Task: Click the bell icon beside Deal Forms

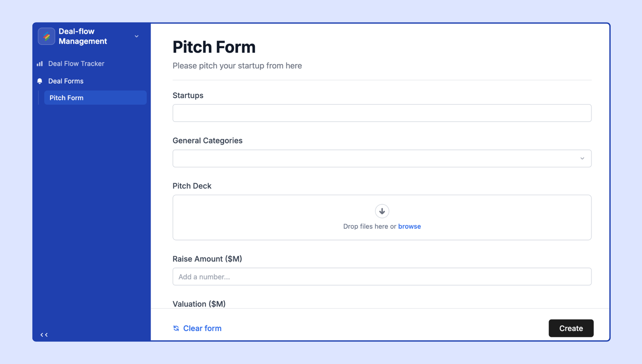Action: coord(40,81)
